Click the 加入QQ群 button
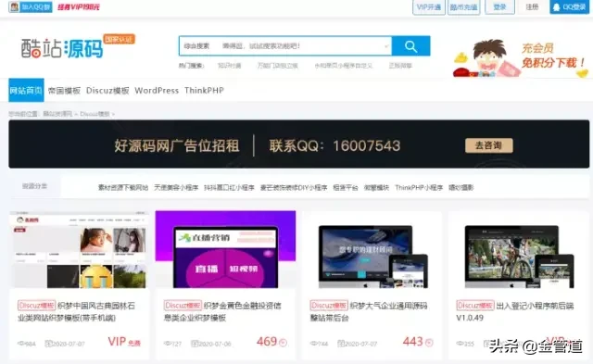The height and width of the screenshot is (364, 593). tap(31, 6)
